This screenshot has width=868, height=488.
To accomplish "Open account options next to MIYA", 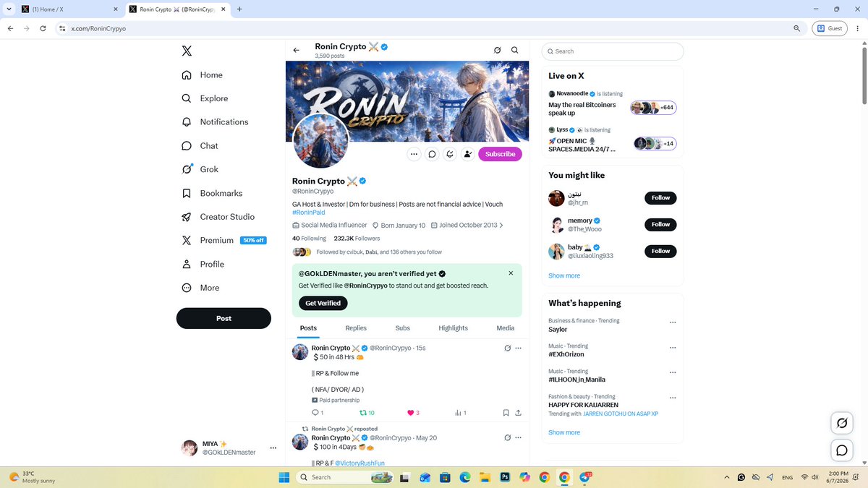I will [273, 448].
